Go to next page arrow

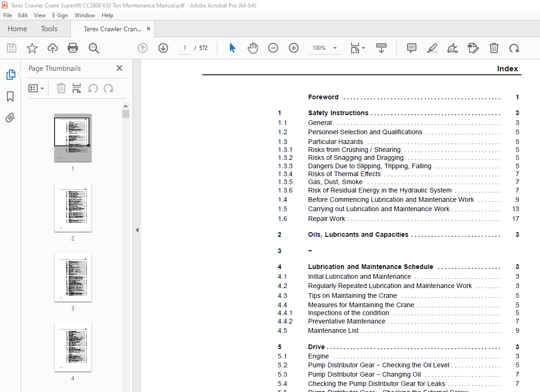click(x=163, y=48)
